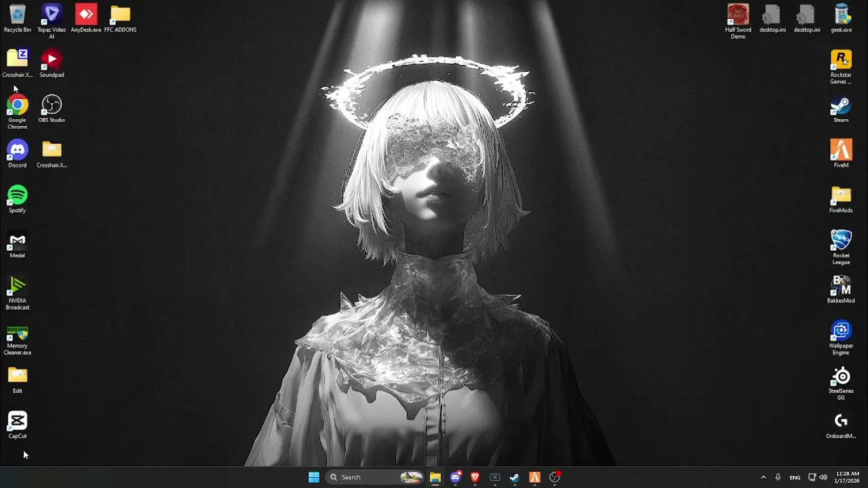Open the Spotify desktop icon
This screenshot has width=868, height=488.
coord(18,199)
